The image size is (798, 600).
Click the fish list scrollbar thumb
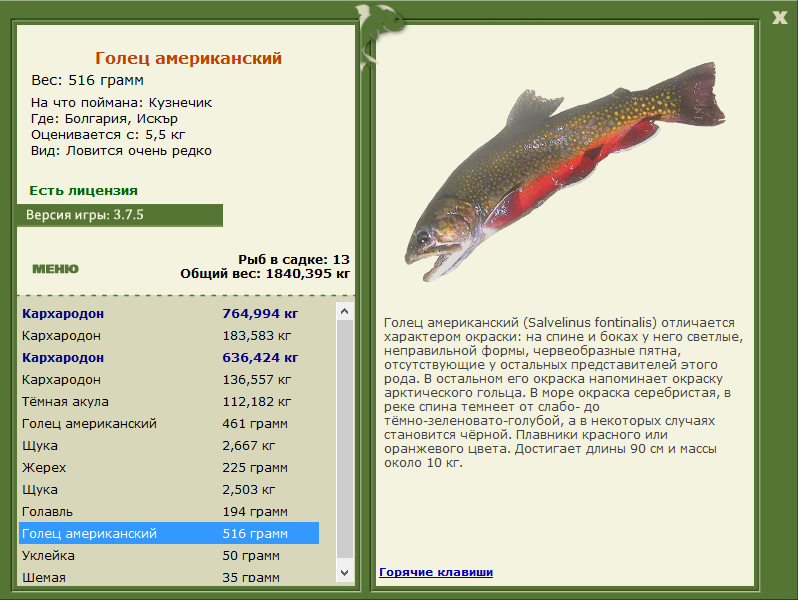pyautogui.click(x=345, y=438)
